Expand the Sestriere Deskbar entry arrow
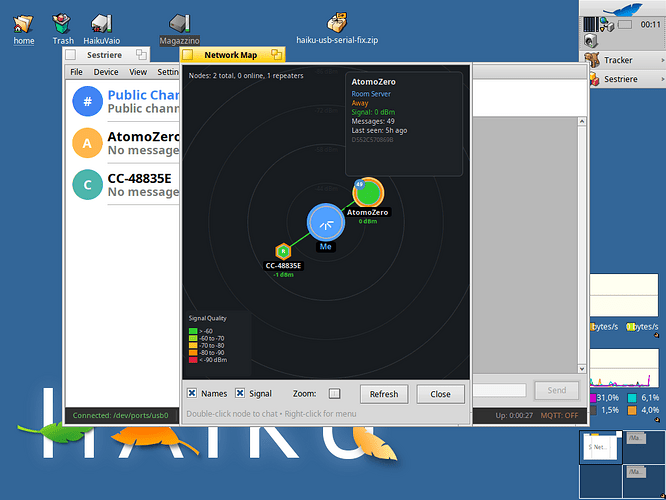The width and height of the screenshot is (666, 500). 662,79
